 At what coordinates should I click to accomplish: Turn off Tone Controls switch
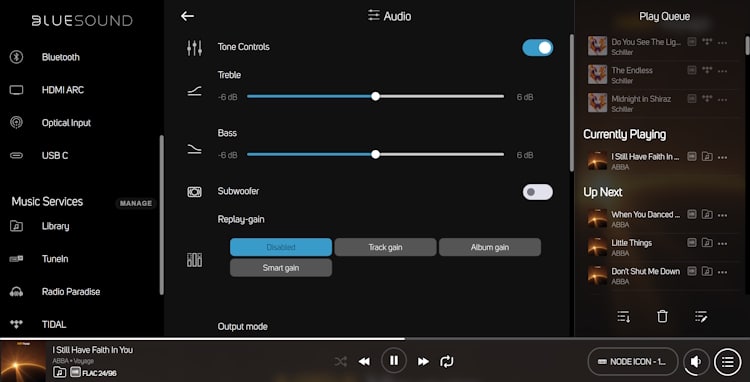[x=538, y=48]
